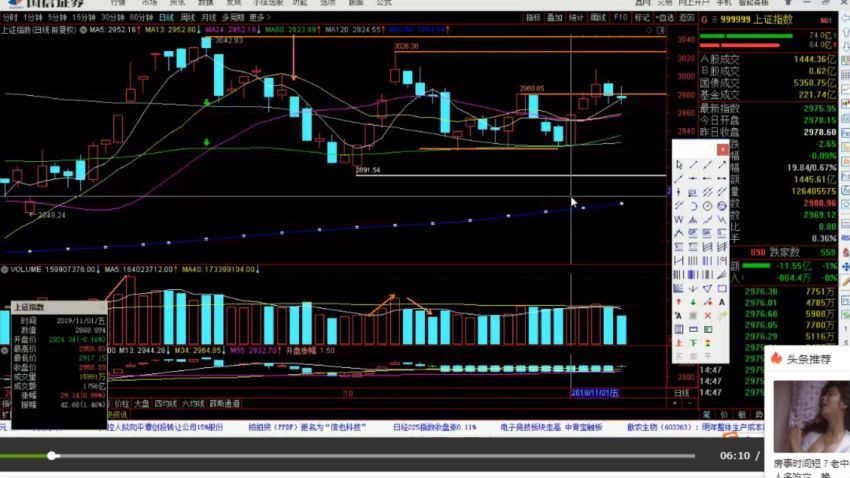This screenshot has width=850, height=478.
Task: Click the 叠加 overlay button
Action: click(555, 18)
